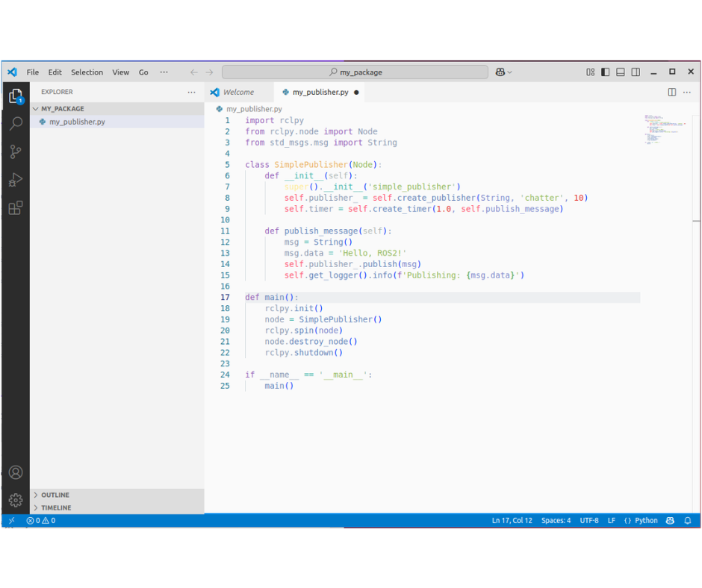The width and height of the screenshot is (702, 588).
Task: Open the Search view in activity bar
Action: point(15,124)
